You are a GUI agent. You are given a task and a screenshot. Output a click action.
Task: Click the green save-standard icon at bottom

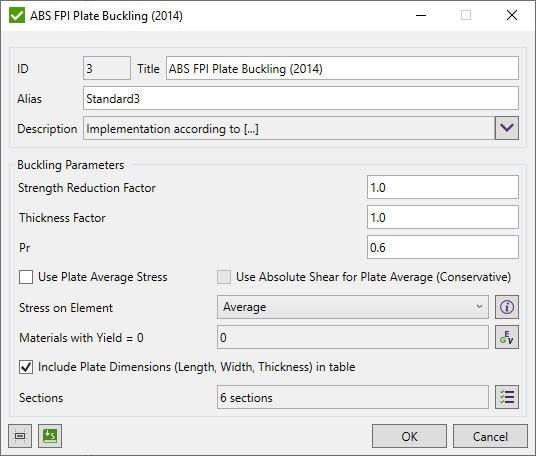click(x=50, y=436)
